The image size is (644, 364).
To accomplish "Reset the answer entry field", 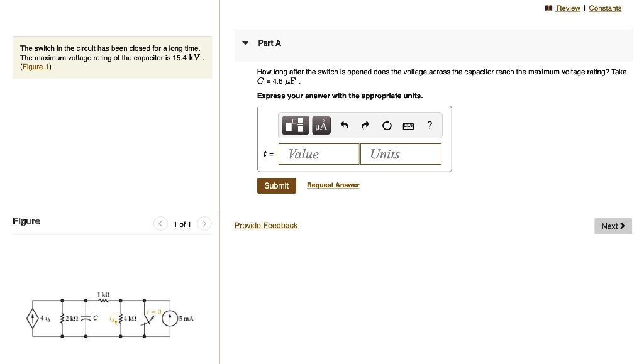I will point(386,125).
